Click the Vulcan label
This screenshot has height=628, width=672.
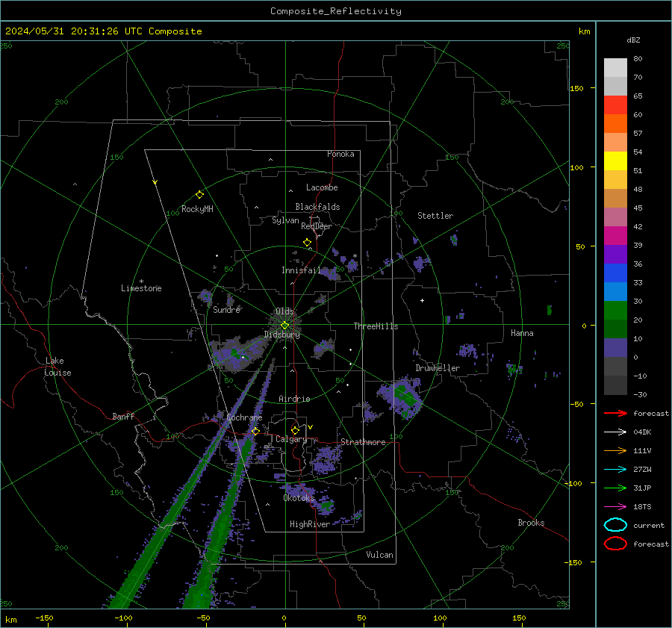(x=379, y=555)
